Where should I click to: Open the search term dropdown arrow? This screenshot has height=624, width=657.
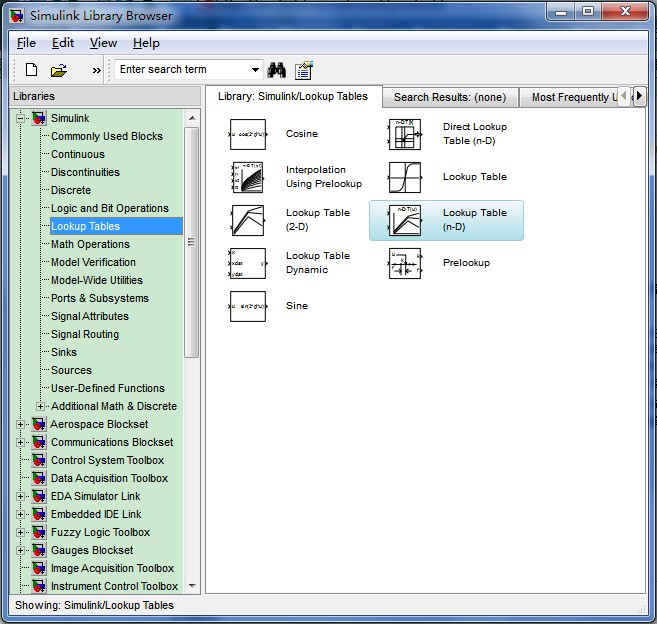click(255, 70)
